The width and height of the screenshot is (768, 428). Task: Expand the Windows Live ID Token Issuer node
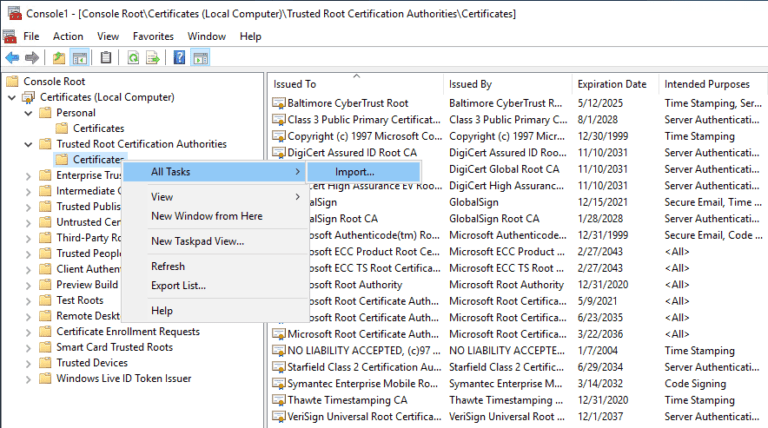28,379
